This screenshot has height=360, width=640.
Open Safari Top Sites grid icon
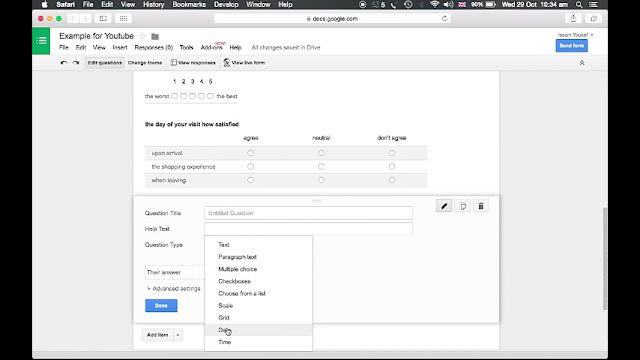123,18
